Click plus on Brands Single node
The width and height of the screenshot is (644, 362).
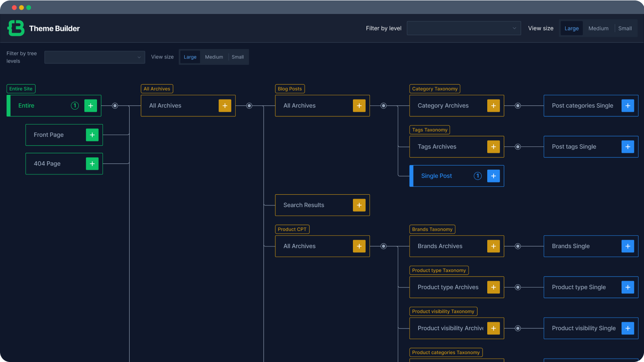point(628,246)
